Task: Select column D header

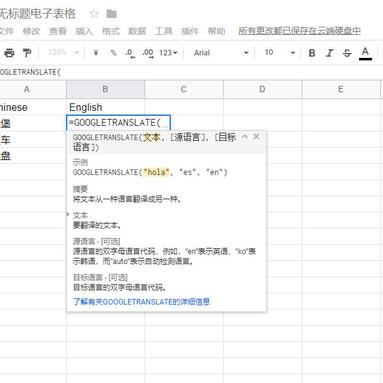Action: point(263,89)
